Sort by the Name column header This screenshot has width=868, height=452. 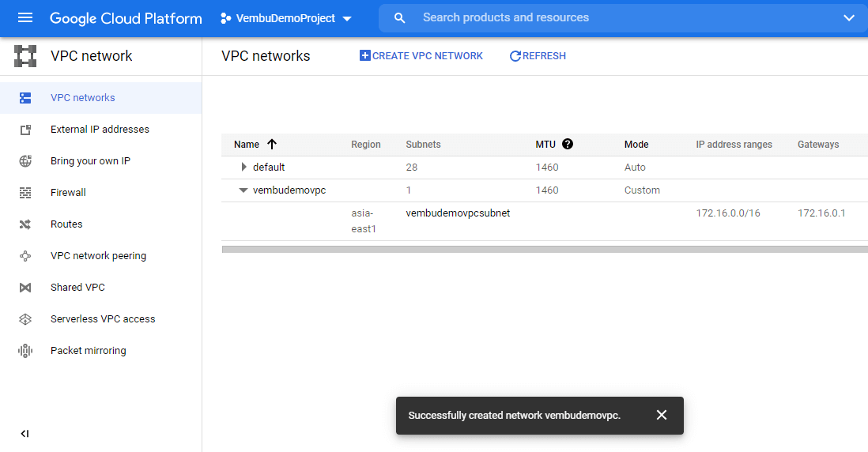point(247,145)
